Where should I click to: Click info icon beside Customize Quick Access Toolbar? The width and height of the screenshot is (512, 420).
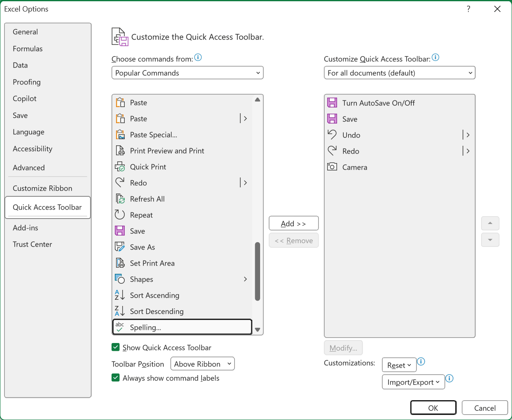pos(435,57)
